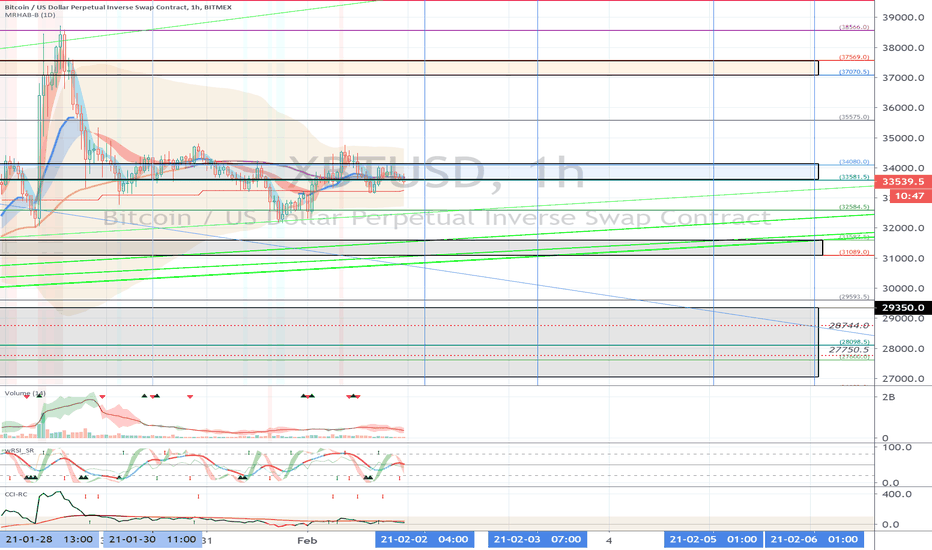The width and height of the screenshot is (932, 550).
Task: Click the Feb label on the time axis
Action: coord(307,540)
